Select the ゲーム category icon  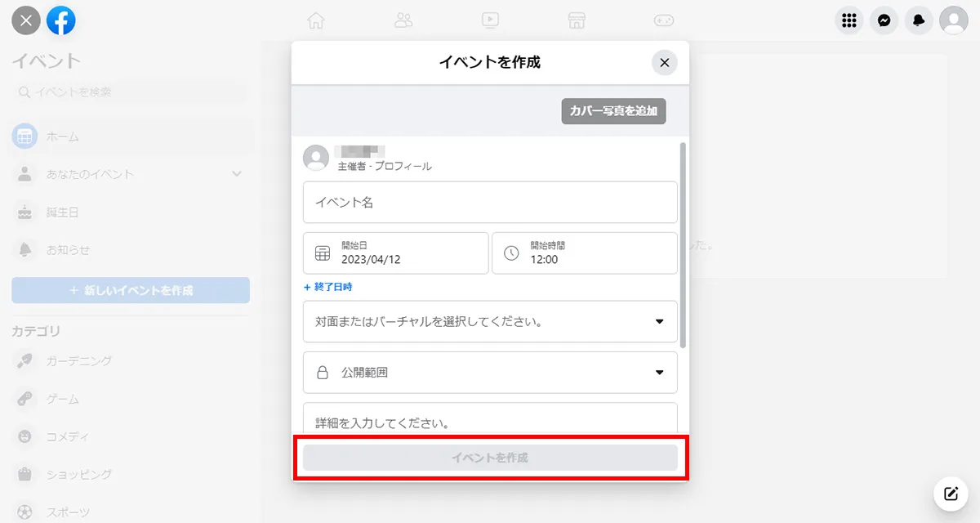[24, 399]
